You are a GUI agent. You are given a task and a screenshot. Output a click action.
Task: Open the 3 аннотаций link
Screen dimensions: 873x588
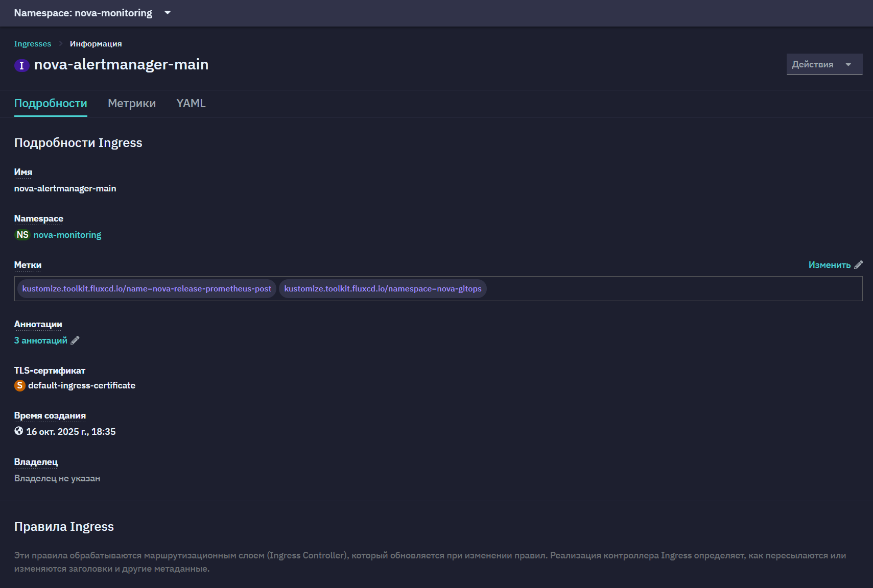[x=41, y=340]
